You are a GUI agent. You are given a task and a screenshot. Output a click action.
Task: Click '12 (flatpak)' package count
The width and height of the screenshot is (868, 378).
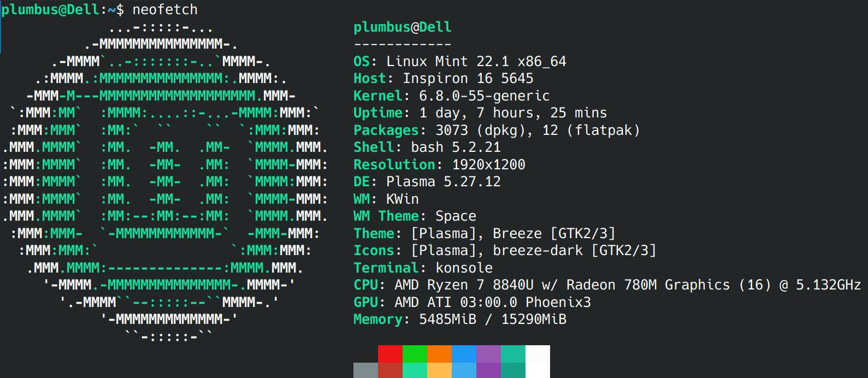591,130
